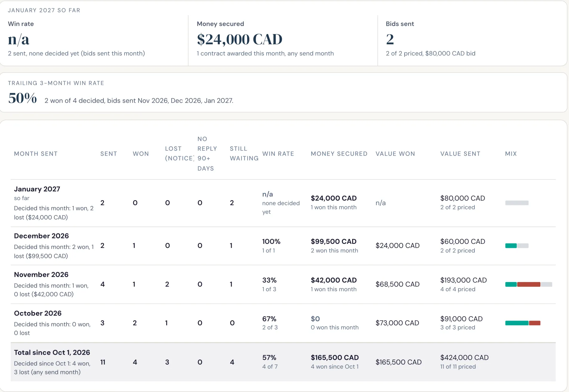The height and width of the screenshot is (392, 569).
Task: Select the January 2027 row title
Action: (37, 189)
